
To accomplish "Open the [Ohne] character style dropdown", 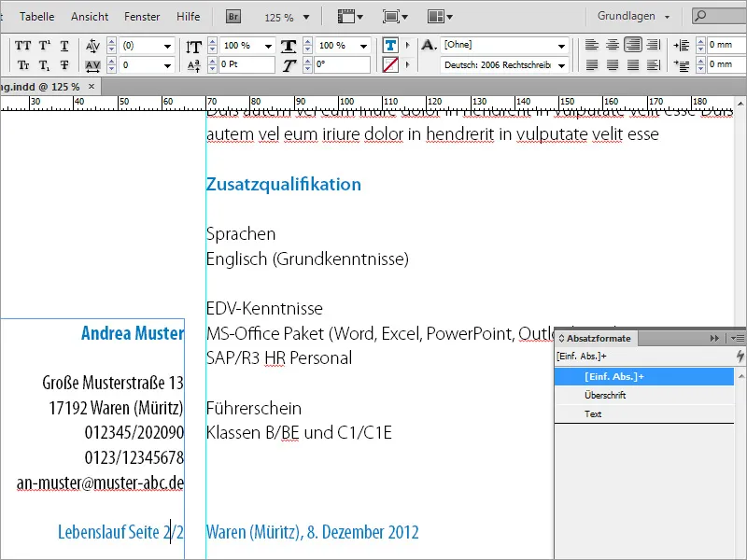I will pyautogui.click(x=562, y=46).
